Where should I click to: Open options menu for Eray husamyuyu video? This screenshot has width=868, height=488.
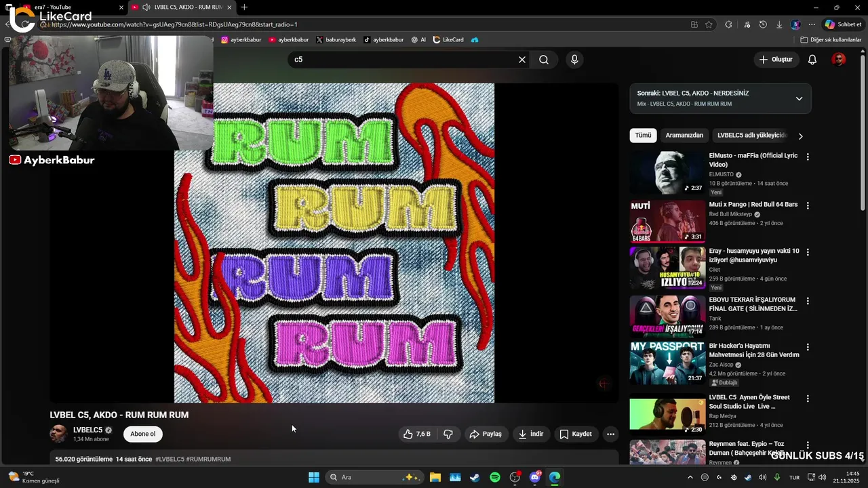click(807, 252)
